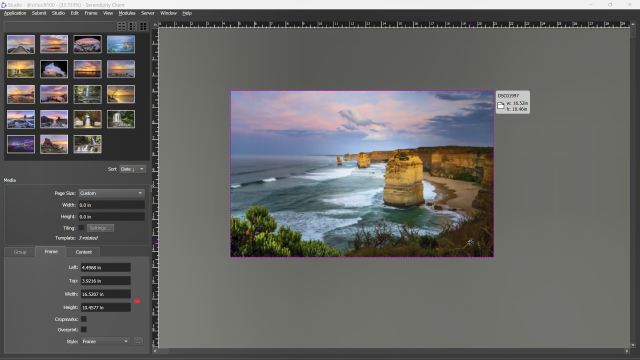
Task: Switch to the Group tab
Action: coord(20,252)
